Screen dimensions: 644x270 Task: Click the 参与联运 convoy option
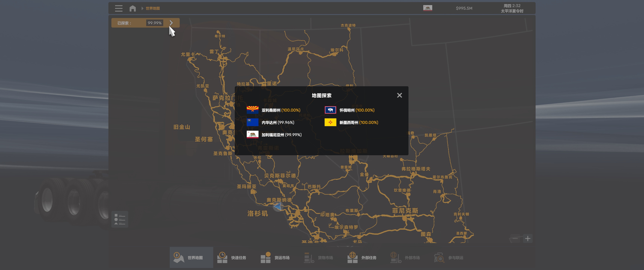(x=449, y=257)
